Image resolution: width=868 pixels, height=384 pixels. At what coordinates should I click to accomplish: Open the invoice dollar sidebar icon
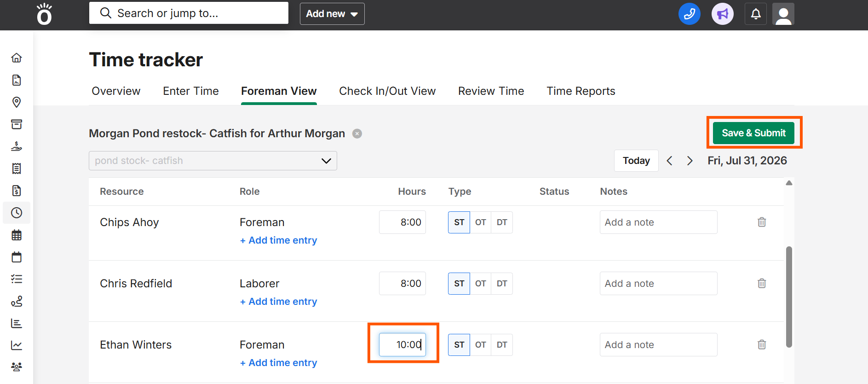coord(17,191)
